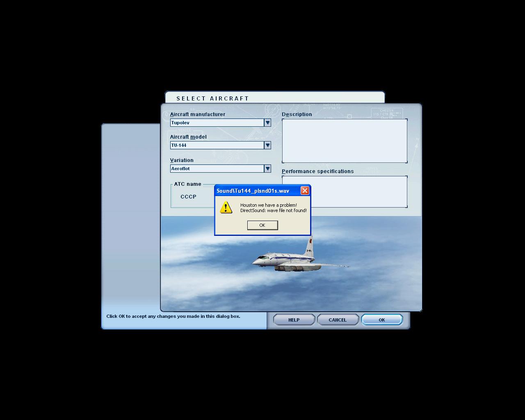Viewport: 525px width, 420px height.
Task: Click the Performance specifications label
Action: 318,171
